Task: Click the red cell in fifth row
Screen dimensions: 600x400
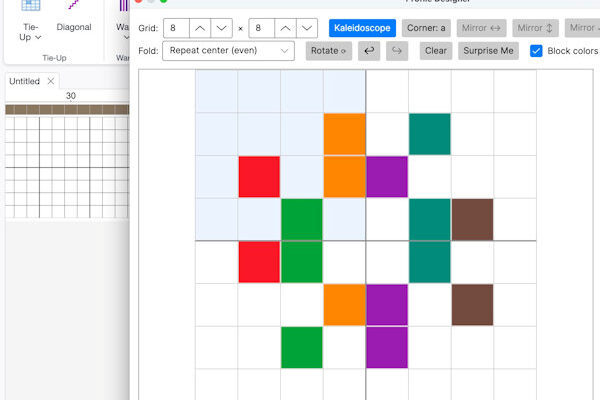Action: click(x=259, y=262)
